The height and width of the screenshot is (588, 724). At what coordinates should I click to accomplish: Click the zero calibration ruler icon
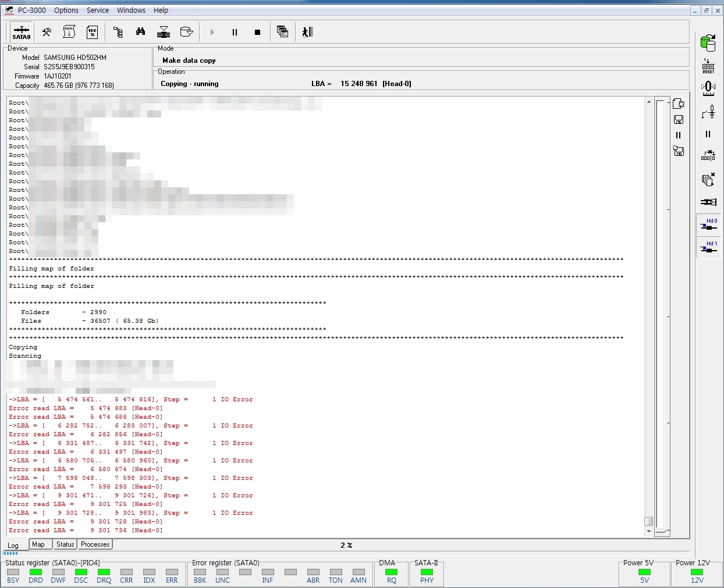(708, 88)
